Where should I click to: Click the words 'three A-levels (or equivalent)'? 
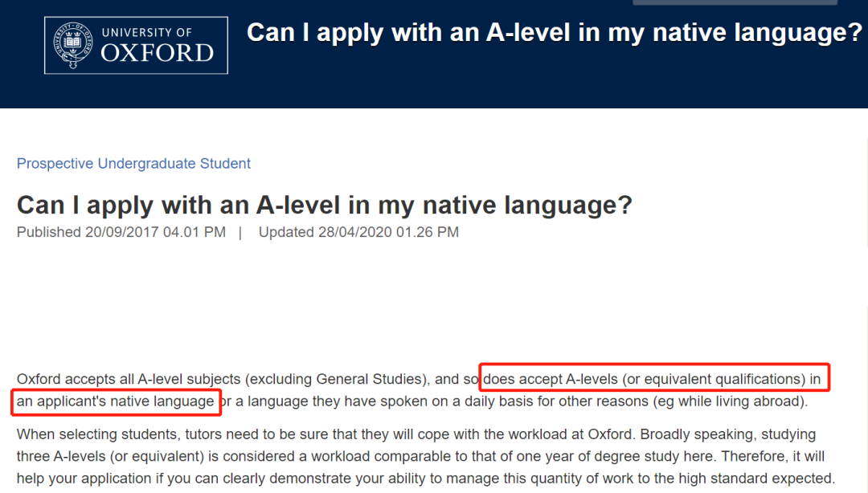[110, 457]
